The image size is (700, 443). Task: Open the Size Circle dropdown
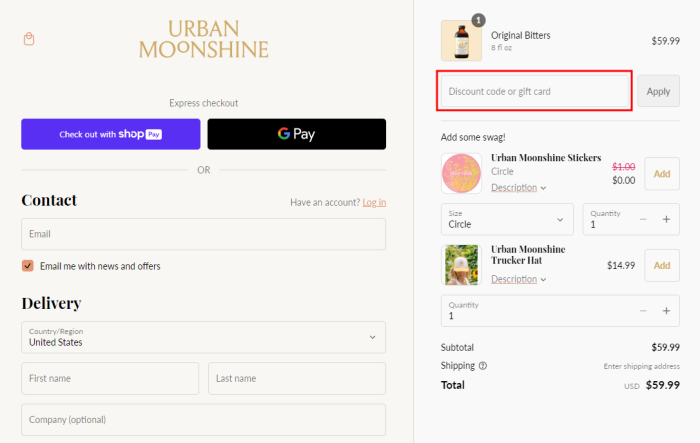(507, 219)
